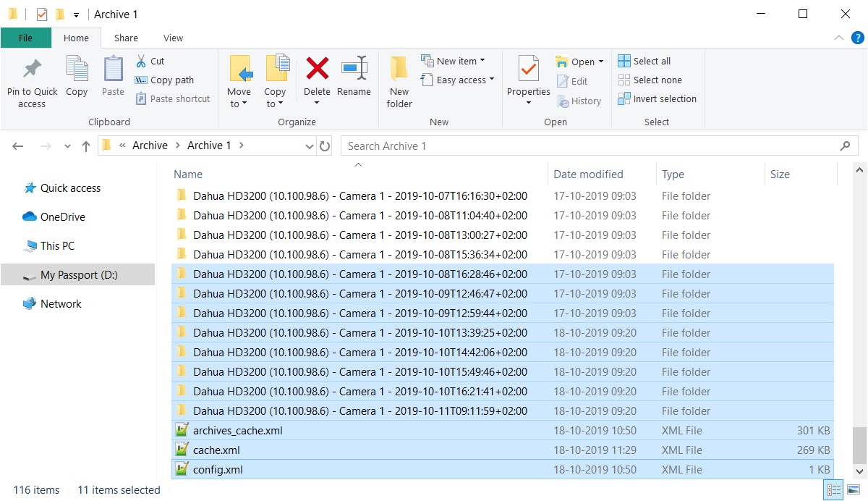
Task: Refresh the Archive 1 folder view
Action: 325,146
